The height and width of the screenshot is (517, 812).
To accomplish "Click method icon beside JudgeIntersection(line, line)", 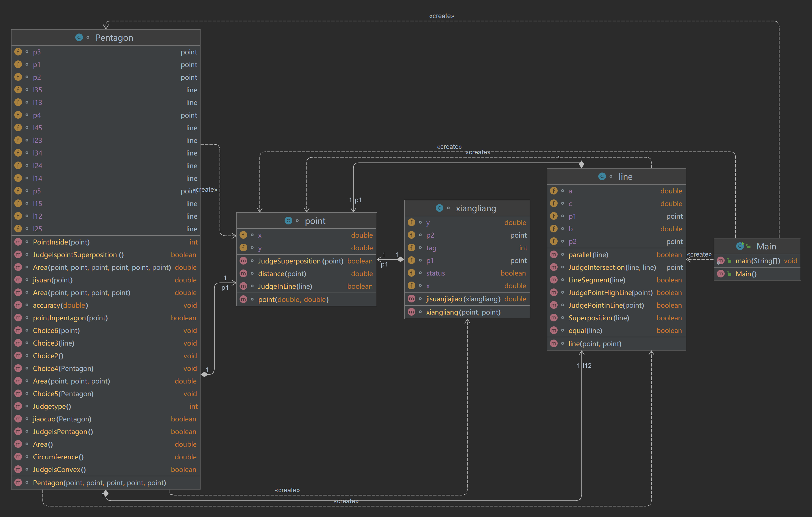I will (x=554, y=268).
